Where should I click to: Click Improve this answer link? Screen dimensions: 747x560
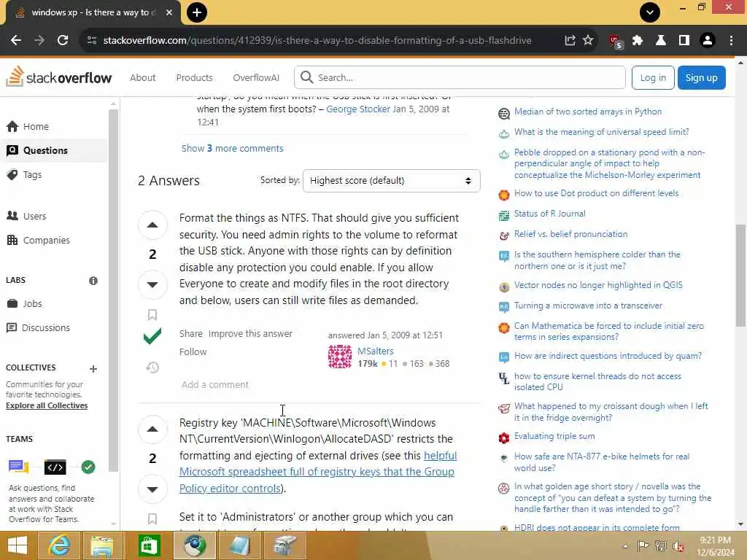(x=251, y=333)
